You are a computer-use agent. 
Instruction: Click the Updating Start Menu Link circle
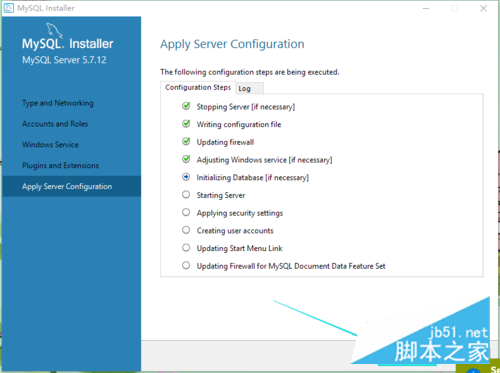pyautogui.click(x=186, y=247)
